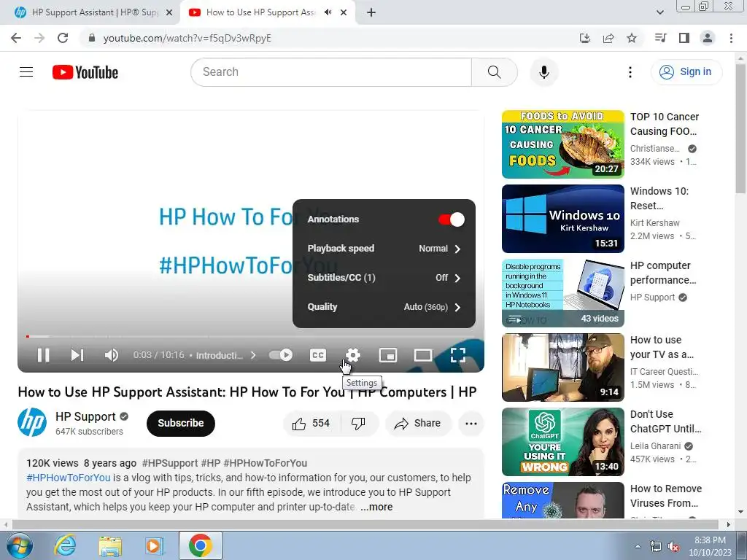
Task: Open the Windows Start menu
Action: click(x=19, y=545)
